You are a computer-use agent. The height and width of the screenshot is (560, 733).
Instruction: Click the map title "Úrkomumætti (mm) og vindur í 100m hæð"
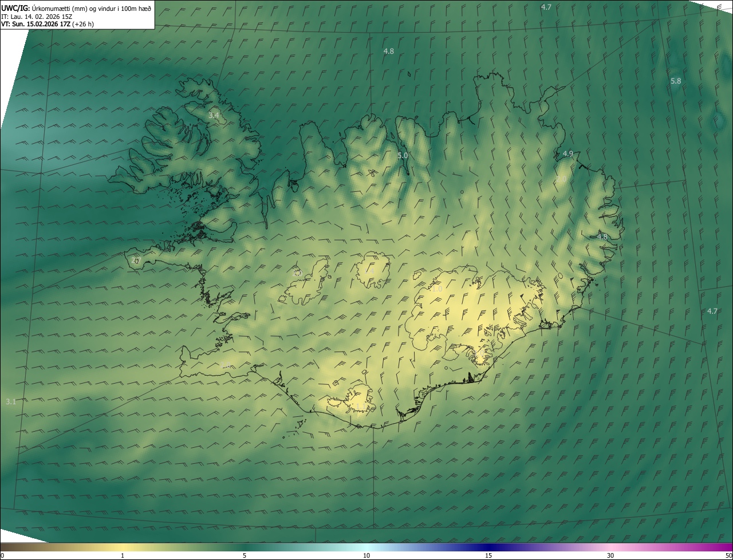[92, 8]
